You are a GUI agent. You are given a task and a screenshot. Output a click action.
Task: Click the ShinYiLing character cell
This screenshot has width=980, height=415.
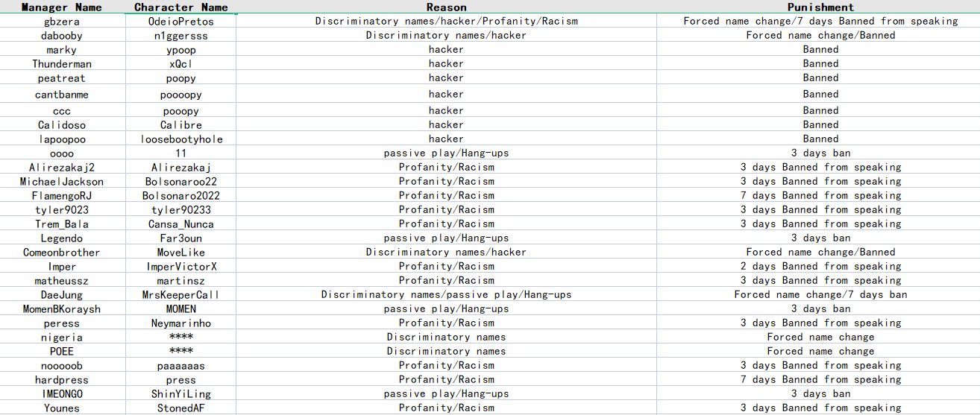[181, 393]
